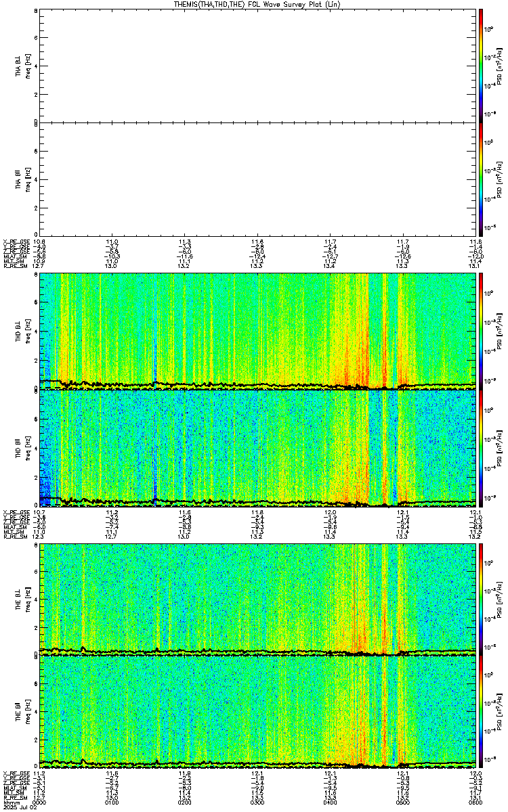This screenshot has width=508, height=812.
Task: Click the PSD color bar beside THD B-perpendicular spectrogram
Action: click(x=480, y=330)
